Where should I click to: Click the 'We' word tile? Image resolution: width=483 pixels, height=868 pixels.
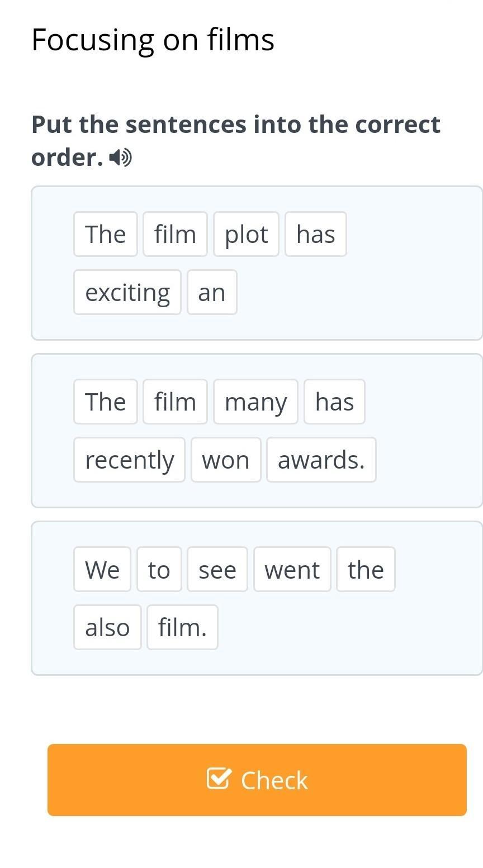pyautogui.click(x=102, y=569)
